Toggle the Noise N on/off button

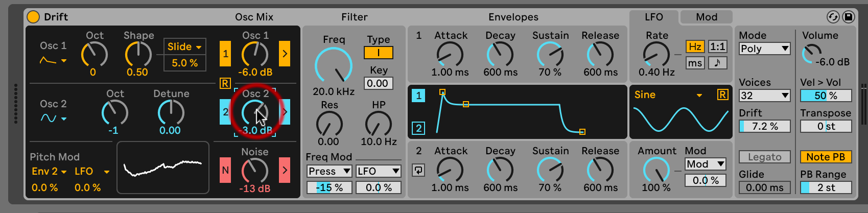pos(225,170)
